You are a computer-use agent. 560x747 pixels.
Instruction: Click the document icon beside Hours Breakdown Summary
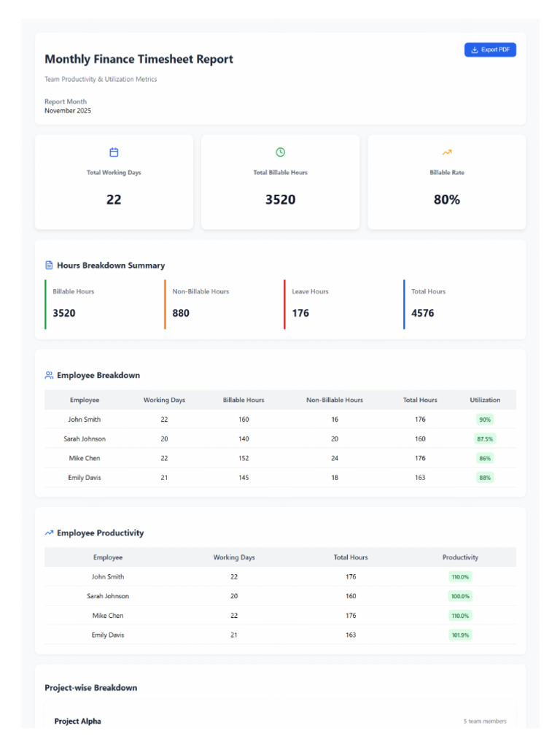[49, 266]
